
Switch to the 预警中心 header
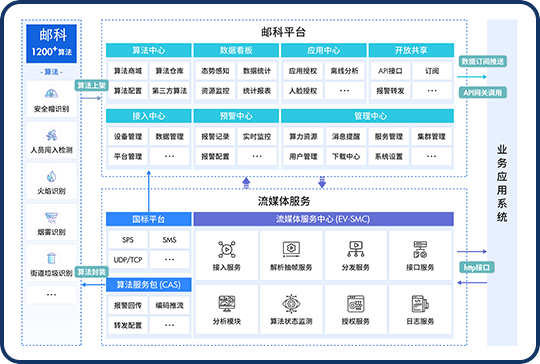pyautogui.click(x=236, y=116)
